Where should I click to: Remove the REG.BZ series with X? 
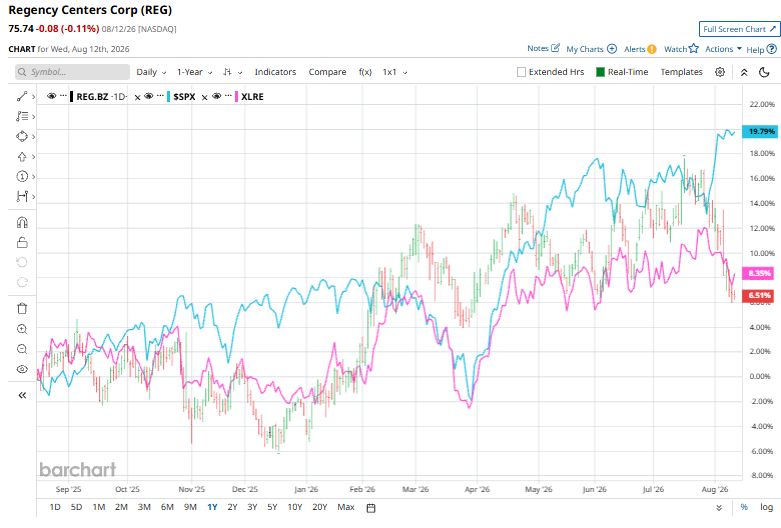point(137,98)
